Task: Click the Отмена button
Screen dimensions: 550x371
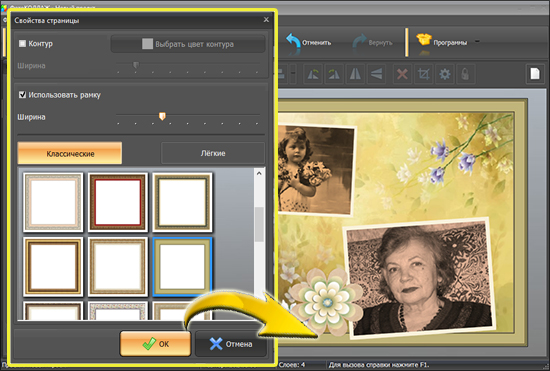Action: coord(231,344)
